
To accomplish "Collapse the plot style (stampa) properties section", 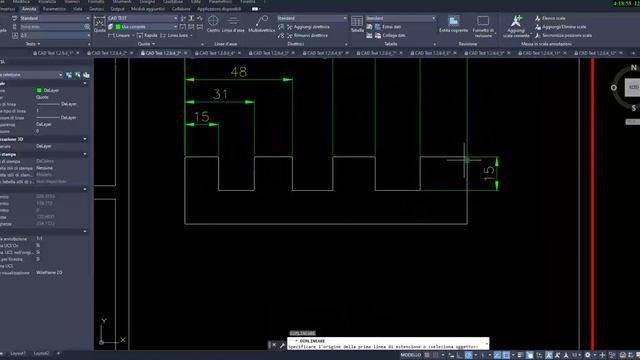I will tap(84, 154).
